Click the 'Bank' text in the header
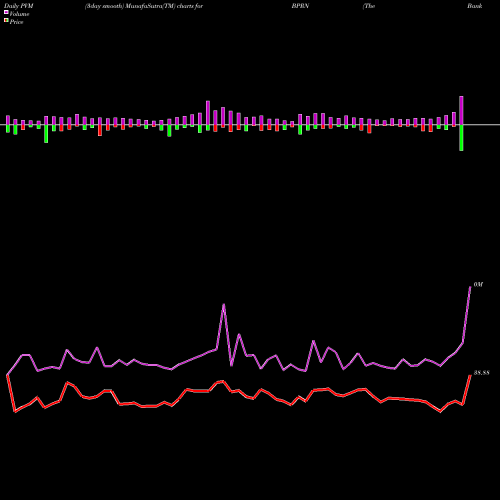 [475, 6]
